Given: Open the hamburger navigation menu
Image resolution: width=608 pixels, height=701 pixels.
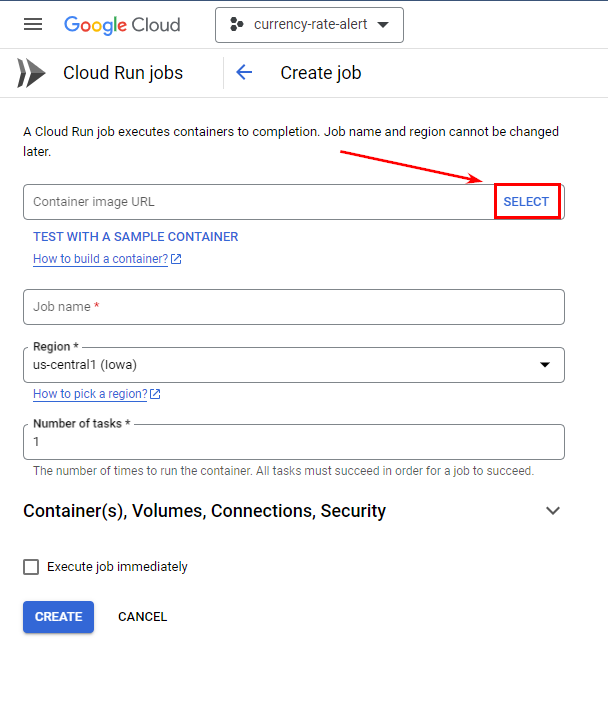Looking at the screenshot, I should 33,25.
